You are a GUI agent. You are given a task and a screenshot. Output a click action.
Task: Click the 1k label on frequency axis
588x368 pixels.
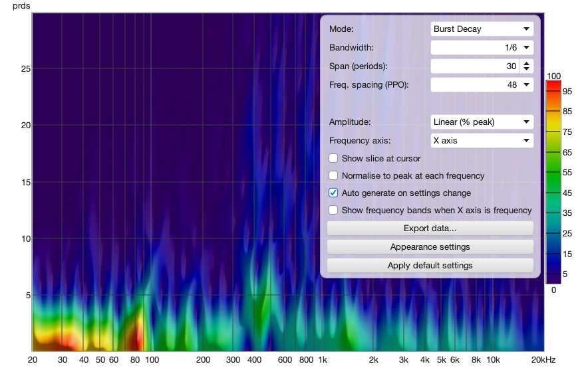tap(323, 360)
